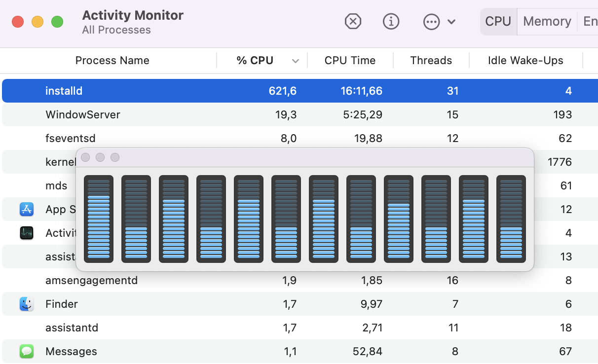Expand the chevron beside the ellipsis button
Image resolution: width=598 pixels, height=364 pixels.
pyautogui.click(x=451, y=22)
